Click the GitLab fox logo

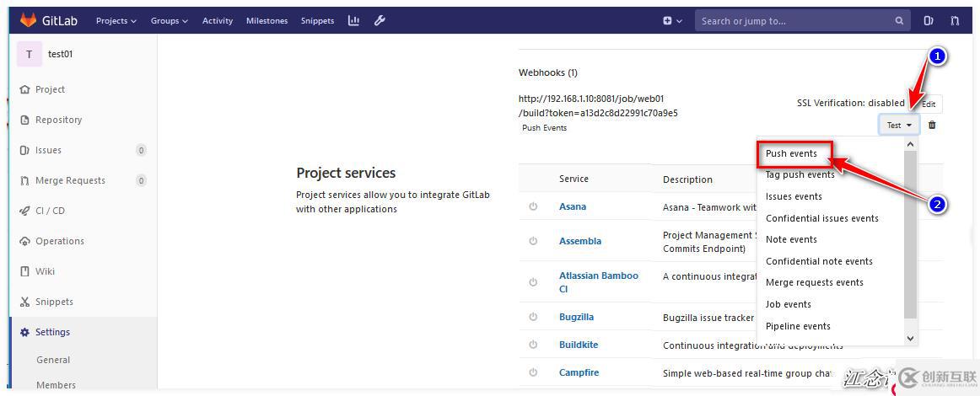coord(28,20)
